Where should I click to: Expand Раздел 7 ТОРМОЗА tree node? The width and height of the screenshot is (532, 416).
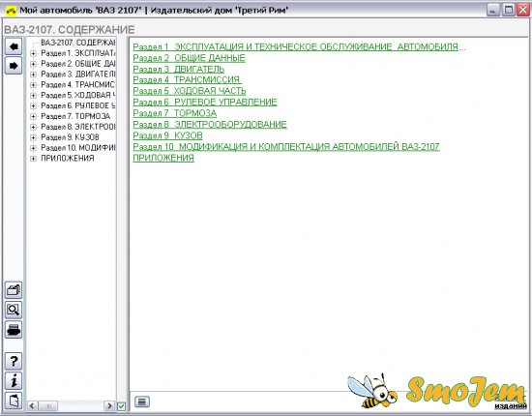33,116
